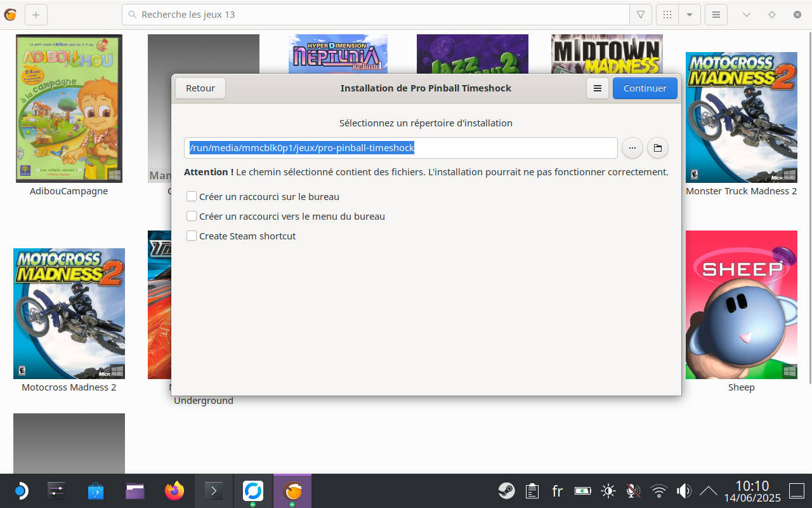Launch Firefox from the taskbar
This screenshot has height=508, width=812.
(174, 491)
